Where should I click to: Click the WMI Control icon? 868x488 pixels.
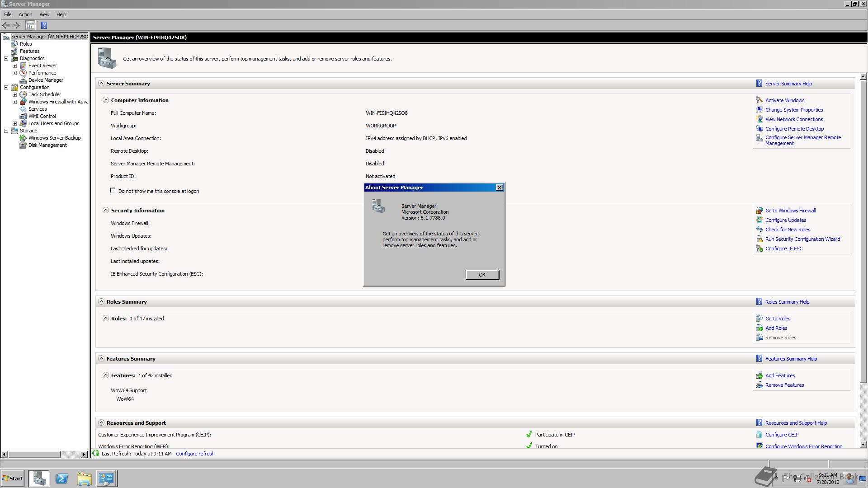23,116
